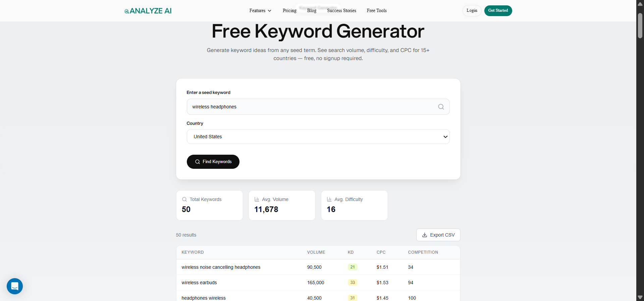Open Free Tools in navigation

click(x=377, y=11)
